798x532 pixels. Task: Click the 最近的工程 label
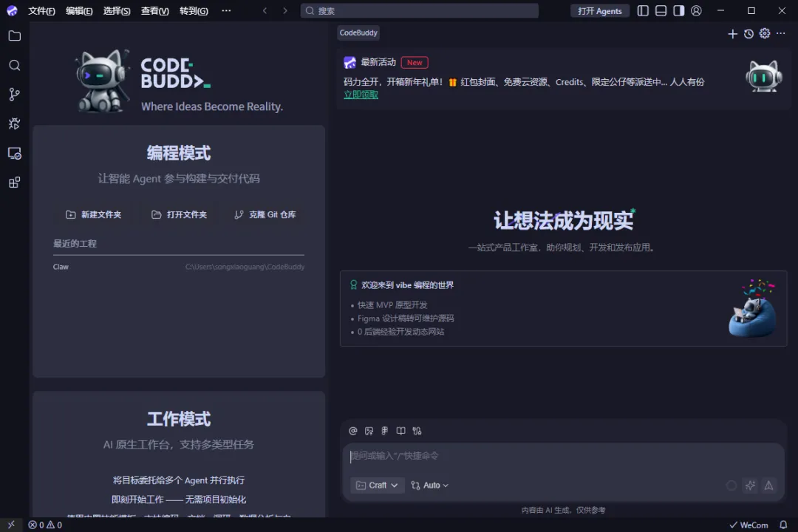coord(75,243)
